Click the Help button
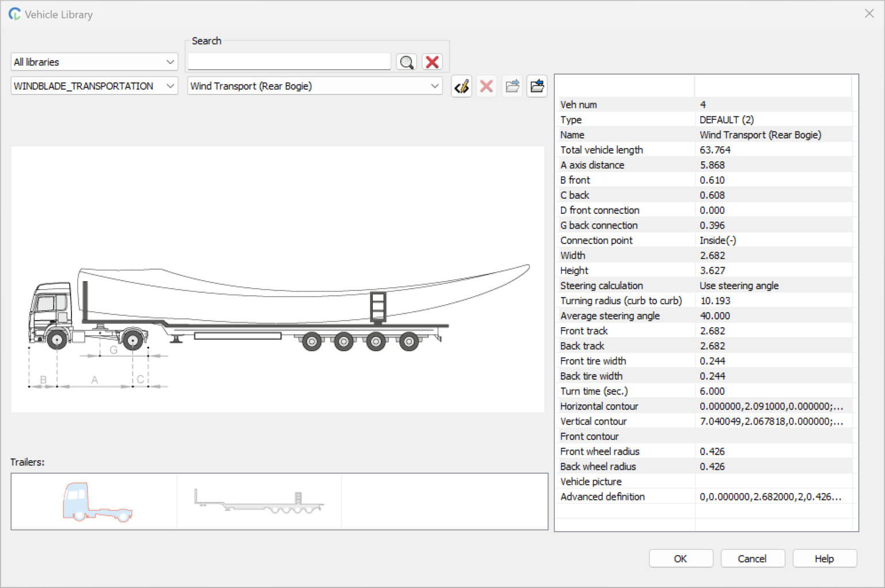The width and height of the screenshot is (885, 588). click(824, 559)
